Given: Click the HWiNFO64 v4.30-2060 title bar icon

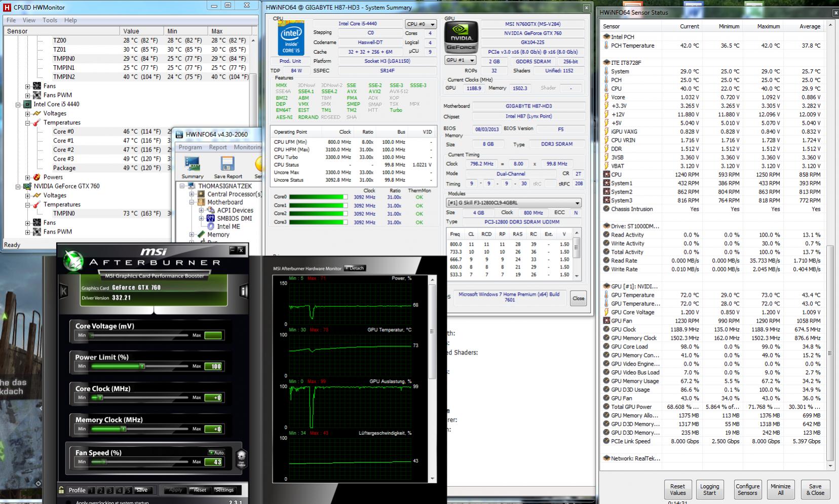Looking at the screenshot, I should [179, 134].
